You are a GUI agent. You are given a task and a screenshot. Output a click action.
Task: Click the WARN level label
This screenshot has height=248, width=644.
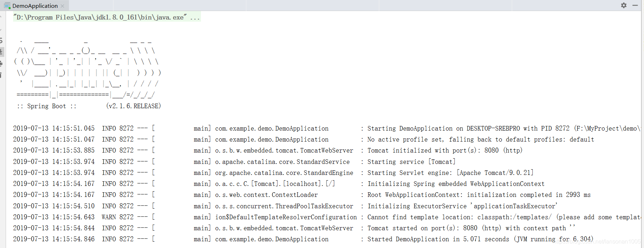(x=109, y=217)
